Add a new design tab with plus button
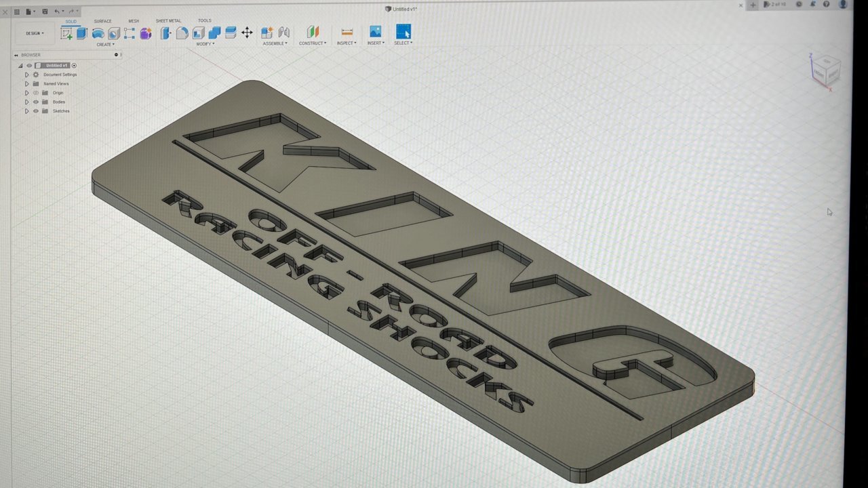Viewport: 868px width, 488px height. pos(753,5)
